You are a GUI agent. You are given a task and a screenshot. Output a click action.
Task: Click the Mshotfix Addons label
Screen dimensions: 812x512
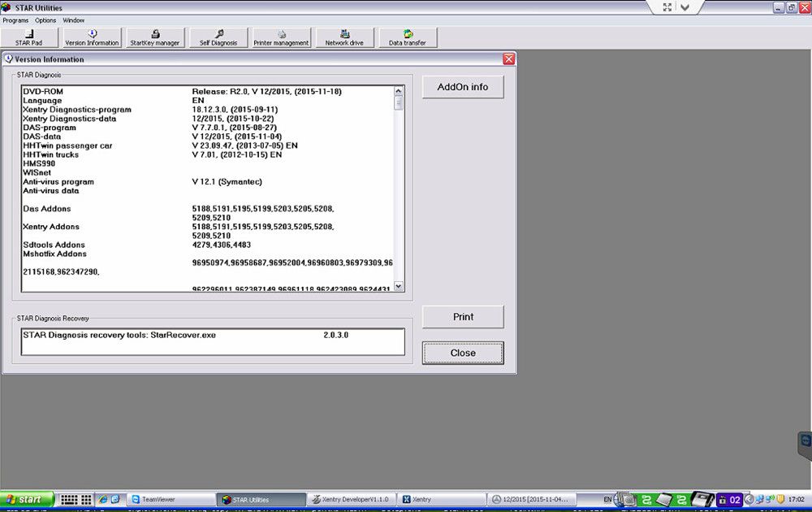point(54,254)
